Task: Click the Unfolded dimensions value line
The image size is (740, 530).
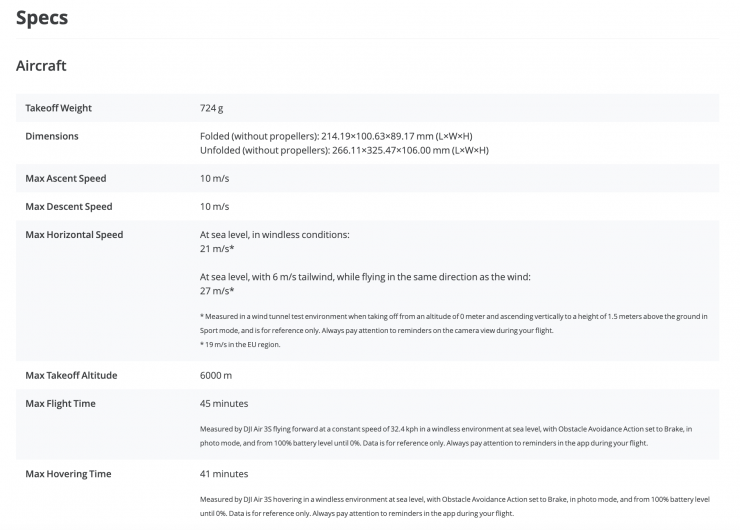Action: (344, 150)
